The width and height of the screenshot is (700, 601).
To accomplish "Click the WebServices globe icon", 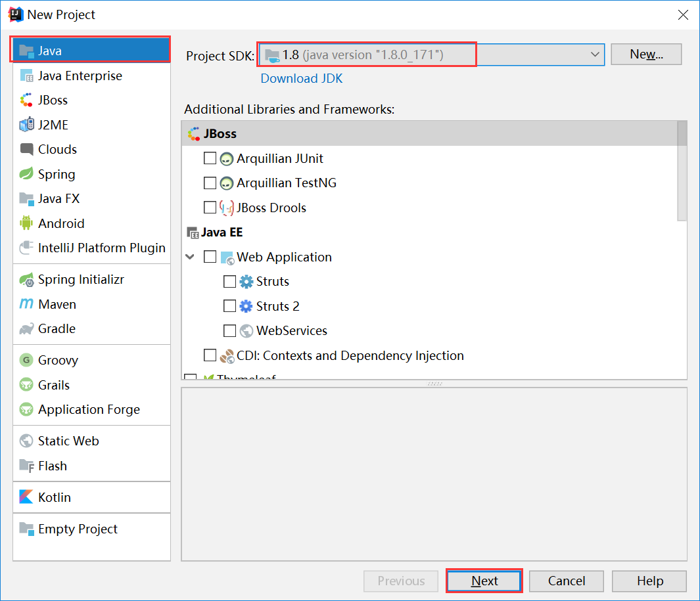I will point(246,330).
